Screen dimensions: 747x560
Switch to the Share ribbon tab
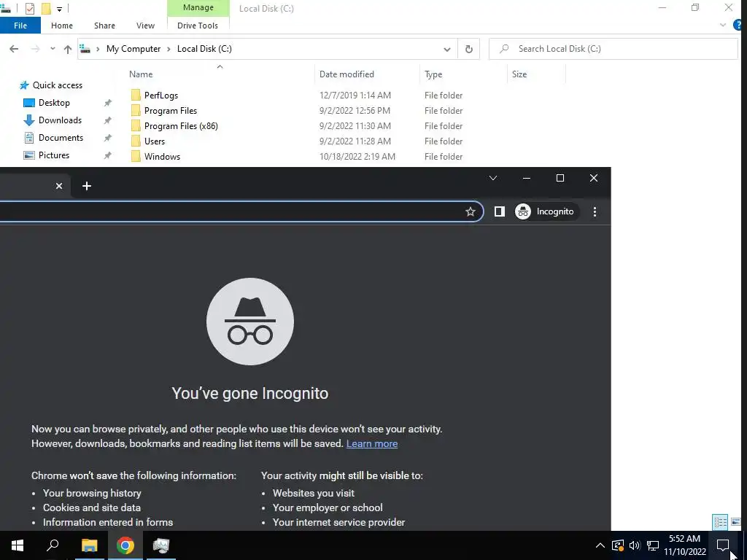(104, 26)
